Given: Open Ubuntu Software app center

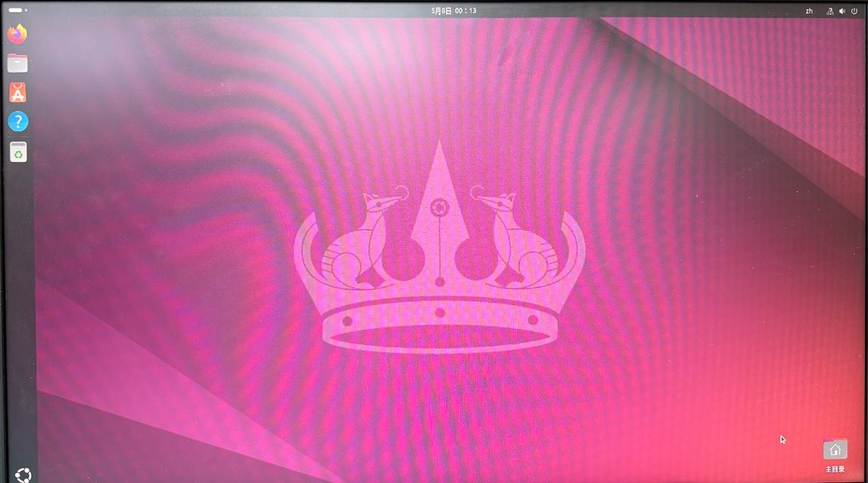Looking at the screenshot, I should coord(18,93).
